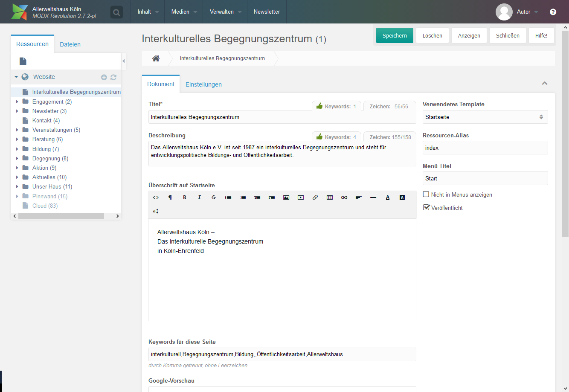Click the Speichern button
Viewport: 569px width, 392px height.
coord(395,35)
